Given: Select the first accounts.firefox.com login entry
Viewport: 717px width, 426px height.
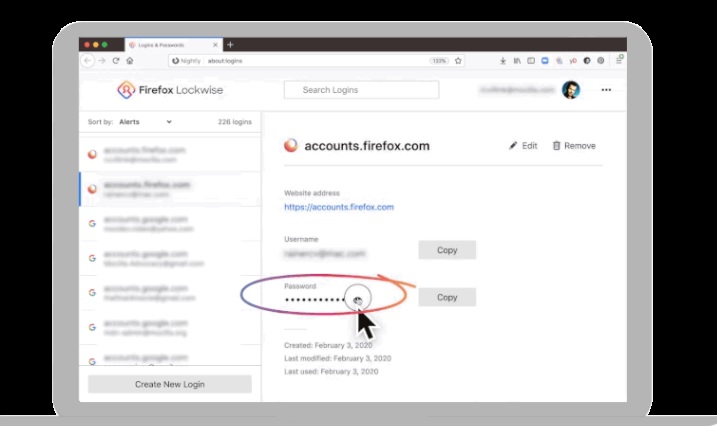Looking at the screenshot, I should [170, 154].
